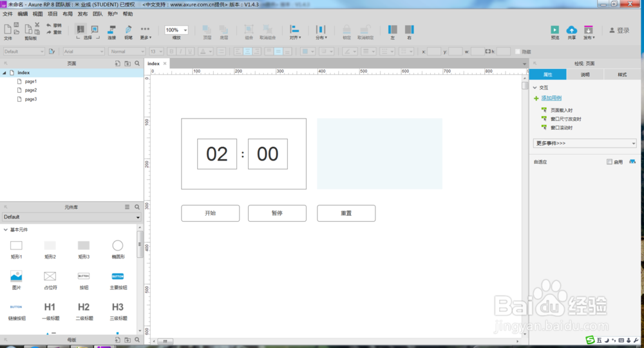Open the 元件库 library options menu icon
Viewport: 644px width, 348px height.
pyautogui.click(x=128, y=207)
